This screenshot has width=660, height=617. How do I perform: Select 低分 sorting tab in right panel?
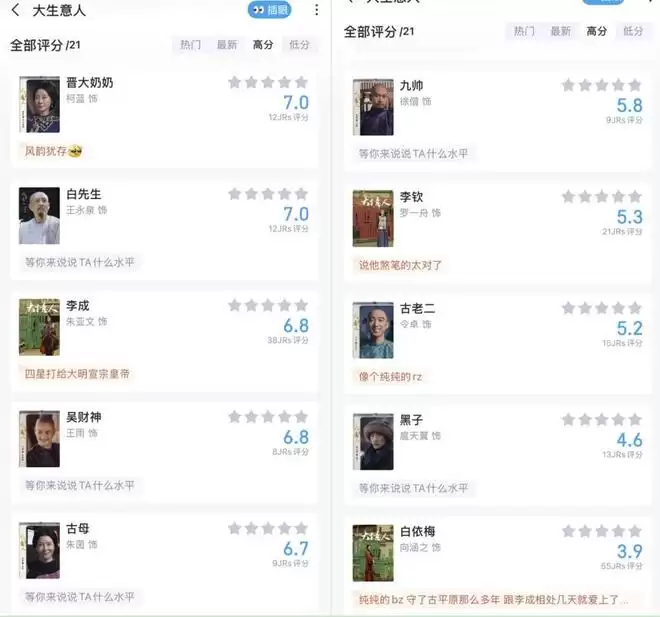(633, 31)
